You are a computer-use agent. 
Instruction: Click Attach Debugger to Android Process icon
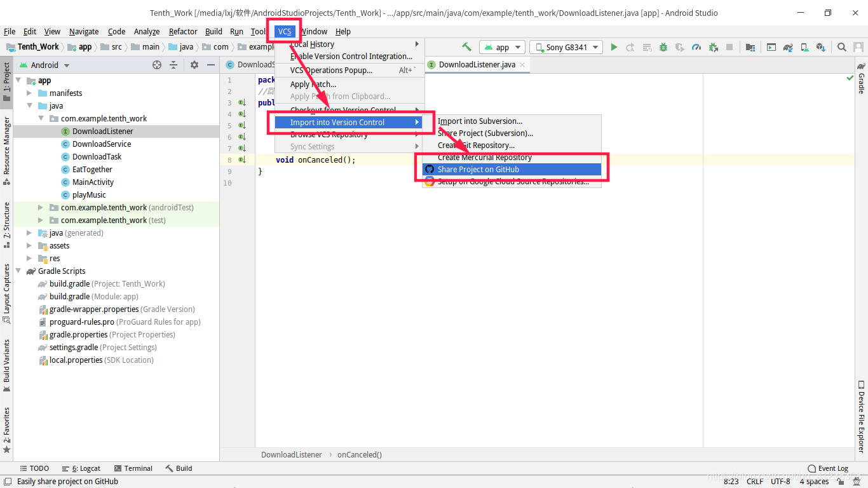tap(713, 47)
